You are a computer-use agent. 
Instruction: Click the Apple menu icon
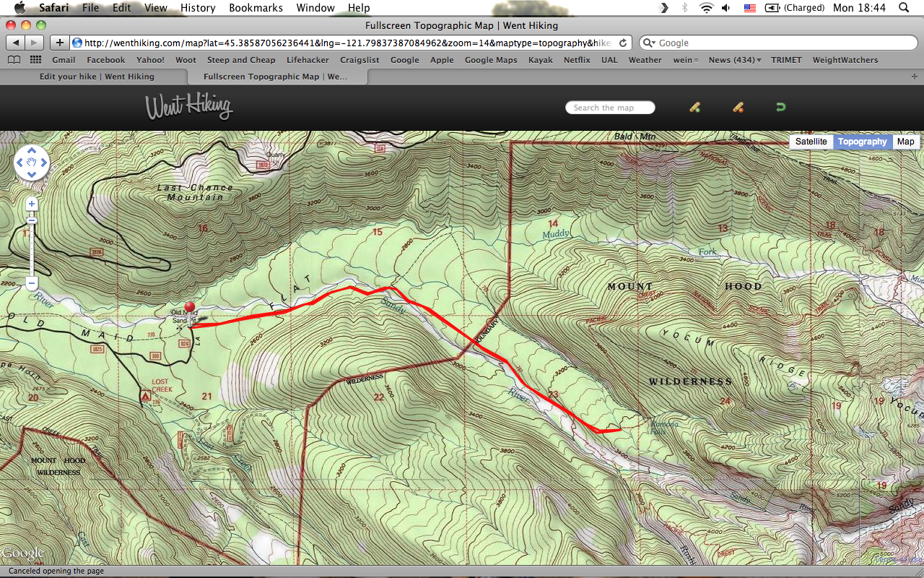click(x=19, y=8)
